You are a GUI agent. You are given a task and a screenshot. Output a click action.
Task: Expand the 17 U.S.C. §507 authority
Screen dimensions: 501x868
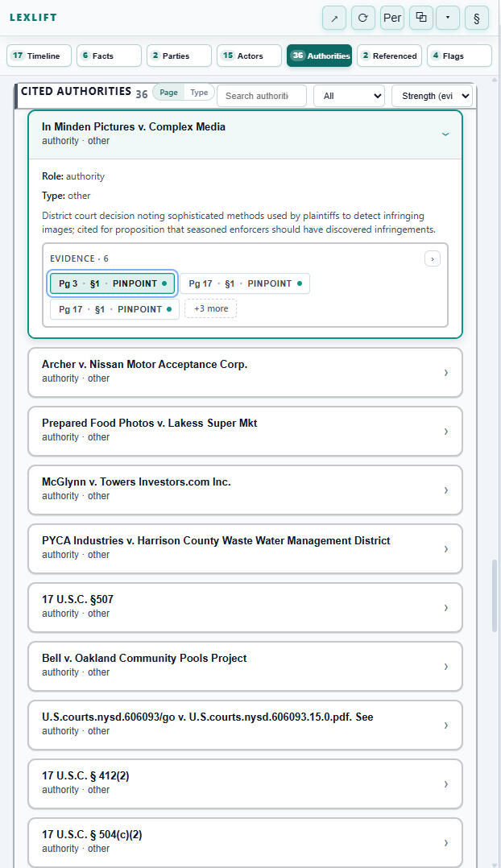point(245,606)
